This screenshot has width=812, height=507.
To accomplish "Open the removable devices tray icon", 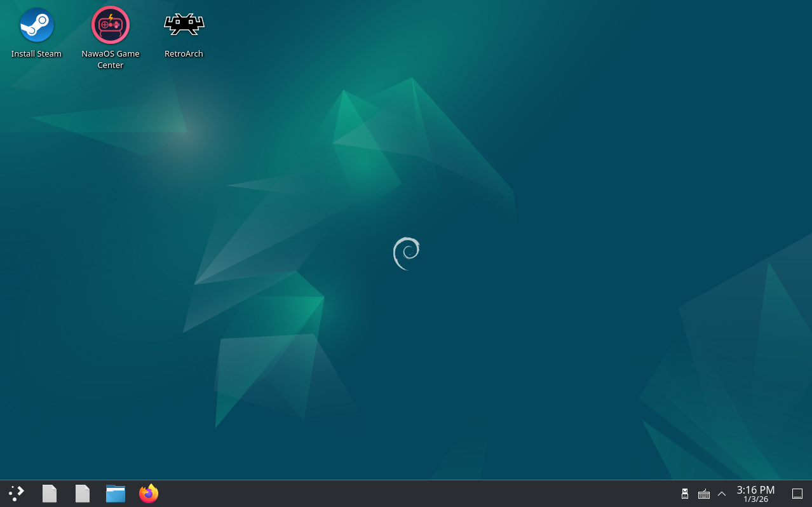I will pyautogui.click(x=685, y=493).
